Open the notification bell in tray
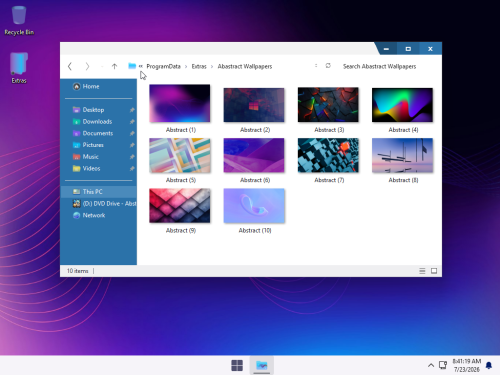The image size is (500, 375). click(x=489, y=365)
